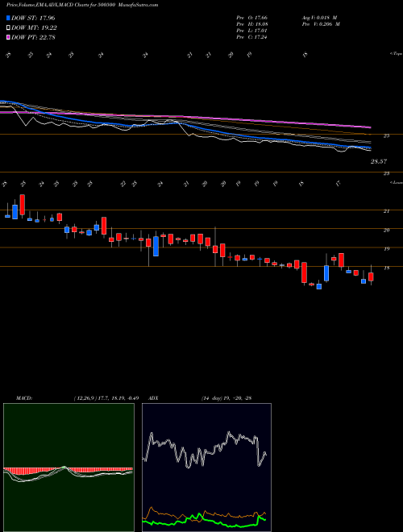This screenshot has width=403, height=532.
Task: Click the 25 price axis label
Action: (386, 135)
